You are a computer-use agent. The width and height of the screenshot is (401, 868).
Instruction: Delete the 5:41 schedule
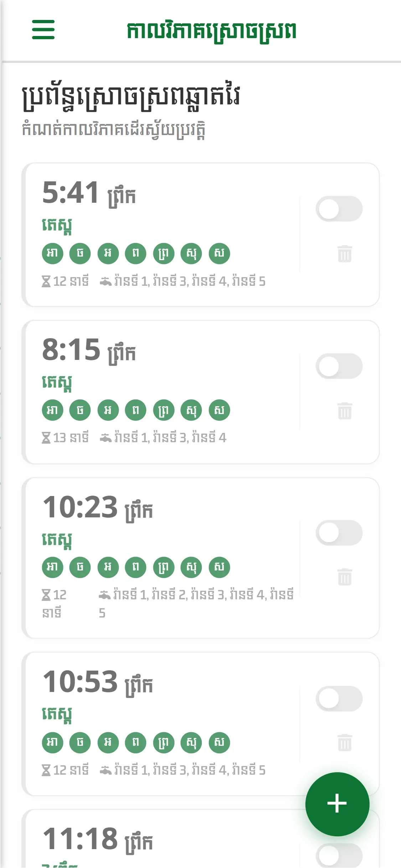344,254
